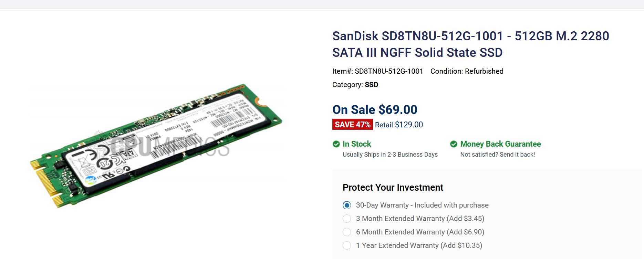The image size is (644, 263).
Task: Click the red SAVE 47% badge
Action: click(x=352, y=125)
